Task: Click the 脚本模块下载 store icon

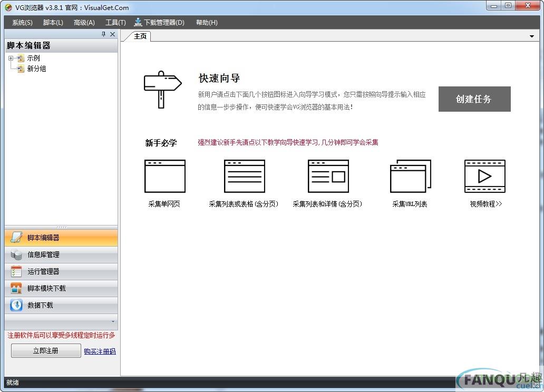Action: [x=16, y=288]
